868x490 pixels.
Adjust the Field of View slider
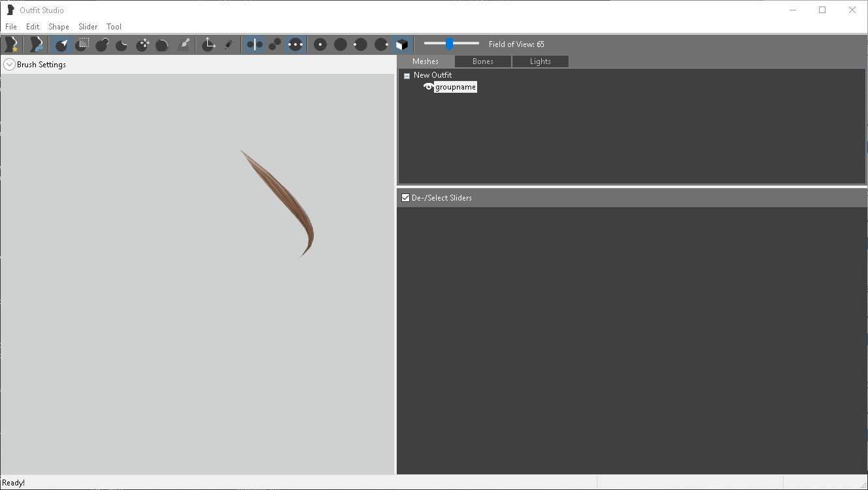pos(449,44)
